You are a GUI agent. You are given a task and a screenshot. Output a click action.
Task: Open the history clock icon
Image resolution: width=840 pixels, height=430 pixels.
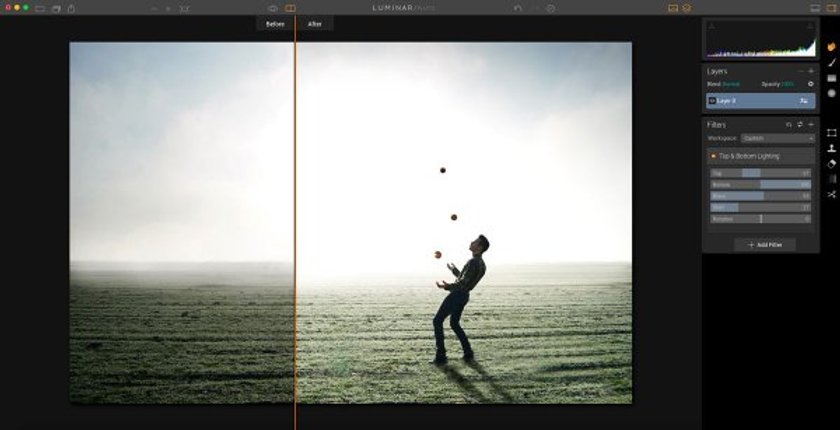point(550,8)
